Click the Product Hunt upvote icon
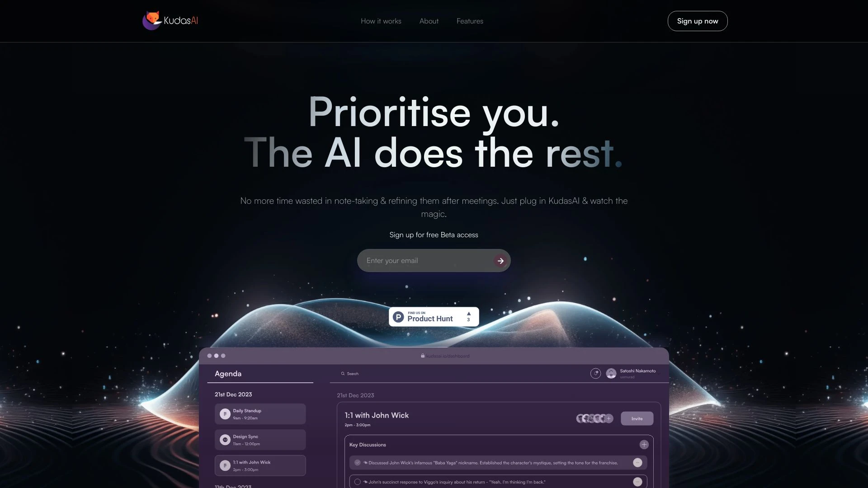 (468, 314)
